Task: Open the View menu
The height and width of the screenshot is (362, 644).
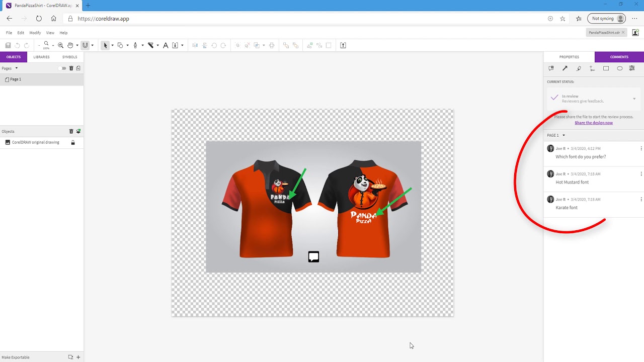Action: pyautogui.click(x=50, y=33)
